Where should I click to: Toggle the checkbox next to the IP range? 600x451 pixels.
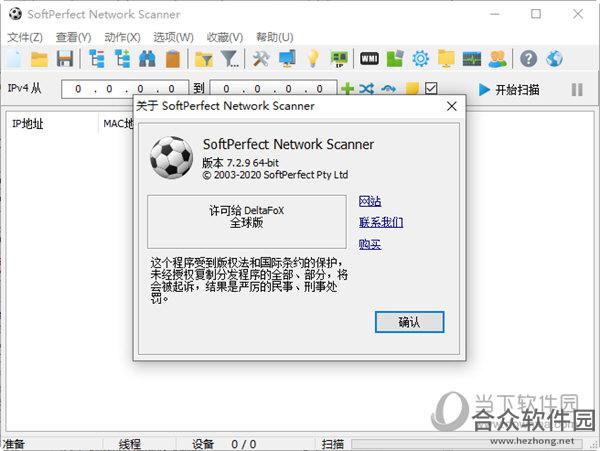pyautogui.click(x=431, y=88)
